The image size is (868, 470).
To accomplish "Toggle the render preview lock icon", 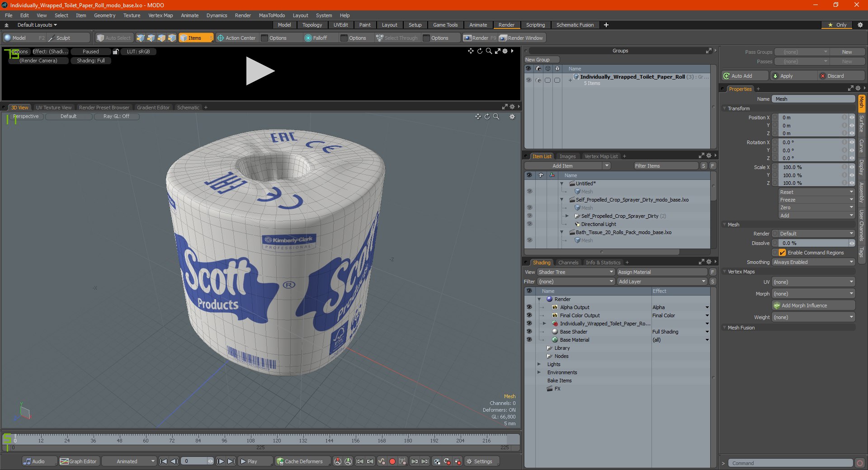I will tap(116, 52).
